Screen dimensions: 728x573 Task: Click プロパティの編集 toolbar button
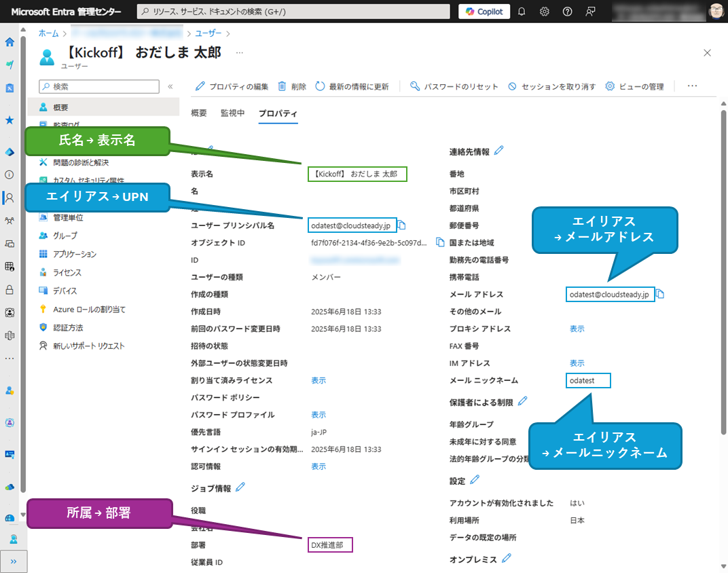click(232, 86)
